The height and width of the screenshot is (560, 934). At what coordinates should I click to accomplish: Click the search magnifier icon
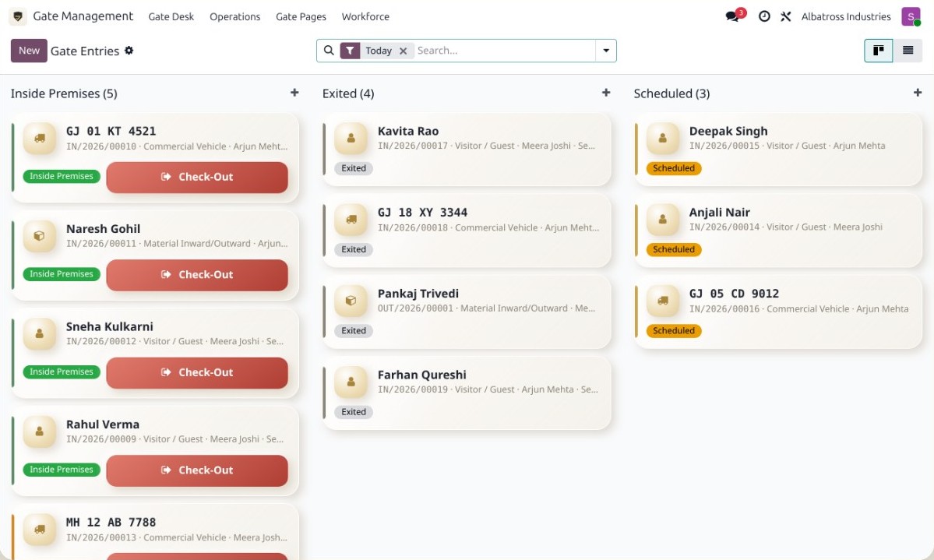click(329, 51)
